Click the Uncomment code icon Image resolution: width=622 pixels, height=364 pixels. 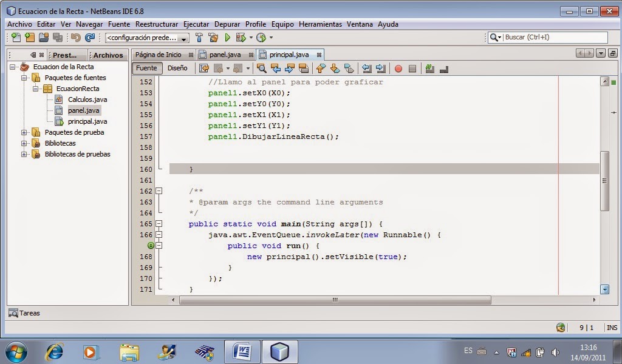click(x=444, y=69)
